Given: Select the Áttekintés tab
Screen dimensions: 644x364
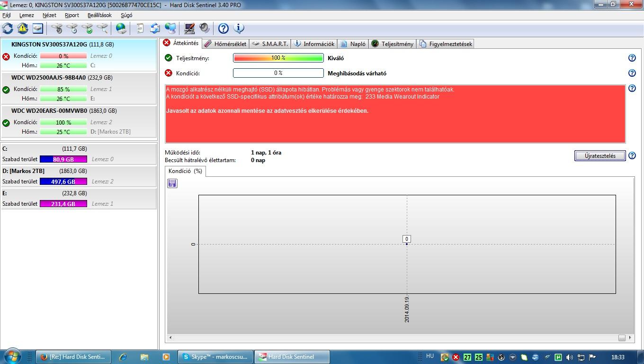Looking at the screenshot, I should tap(181, 43).
